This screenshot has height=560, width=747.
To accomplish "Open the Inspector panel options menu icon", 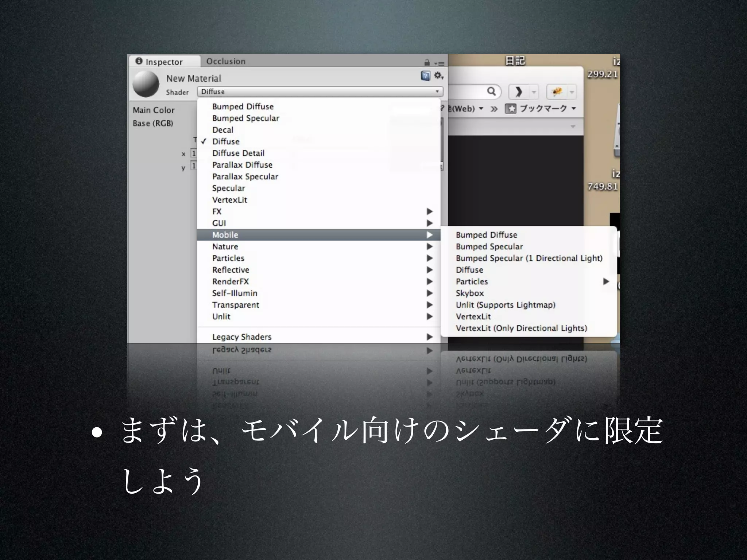I will pyautogui.click(x=440, y=63).
